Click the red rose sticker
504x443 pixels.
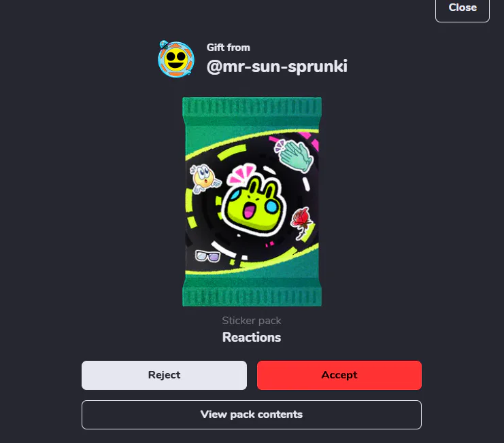point(301,222)
